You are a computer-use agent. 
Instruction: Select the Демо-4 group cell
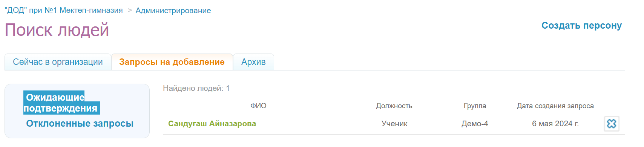pyautogui.click(x=475, y=124)
